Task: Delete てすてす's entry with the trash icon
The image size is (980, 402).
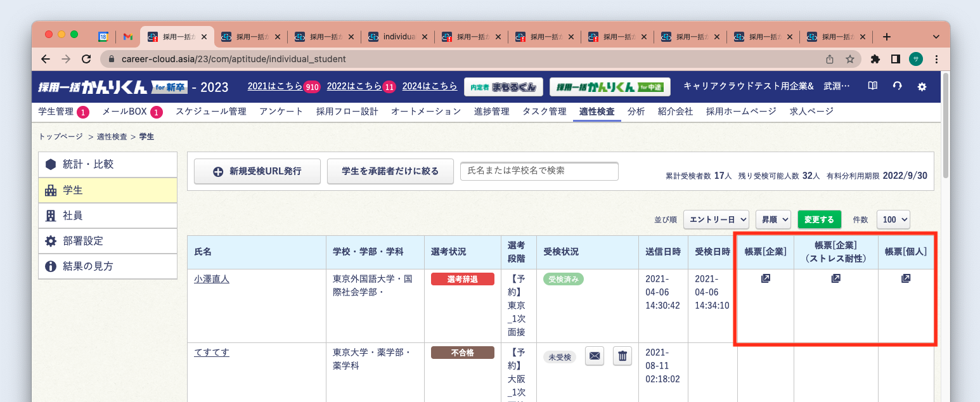Action: (x=622, y=356)
